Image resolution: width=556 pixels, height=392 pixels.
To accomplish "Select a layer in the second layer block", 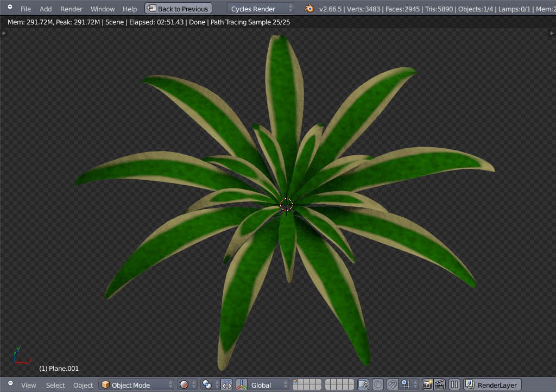I will pyautogui.click(x=339, y=385).
